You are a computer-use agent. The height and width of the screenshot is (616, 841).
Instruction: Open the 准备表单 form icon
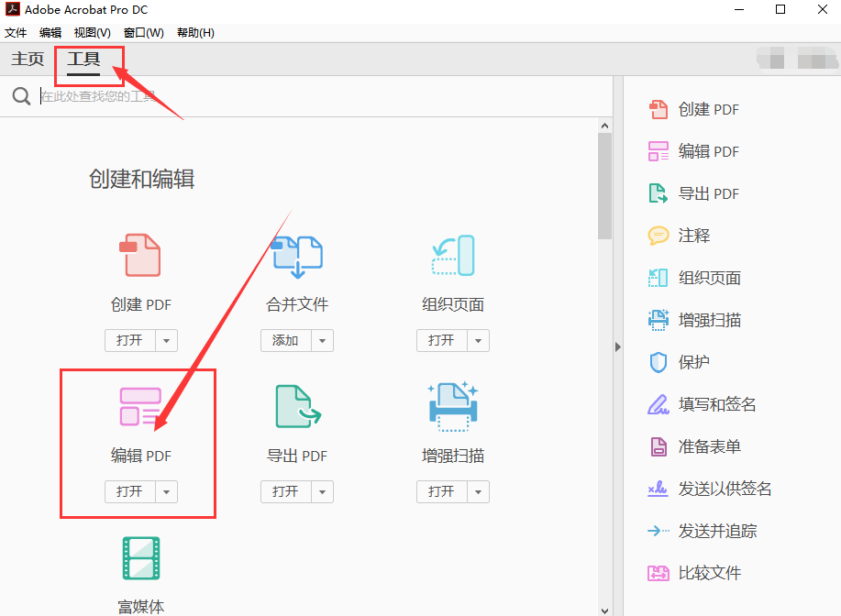[658, 446]
